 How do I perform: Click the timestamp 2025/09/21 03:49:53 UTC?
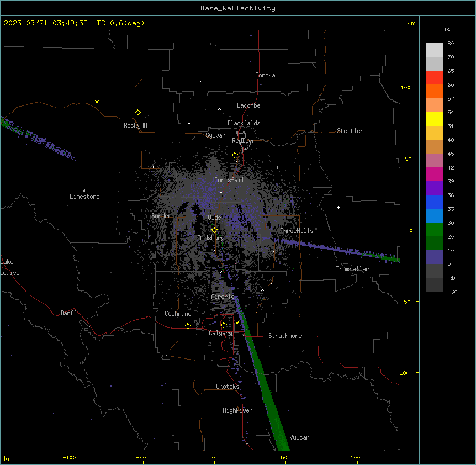(55, 23)
